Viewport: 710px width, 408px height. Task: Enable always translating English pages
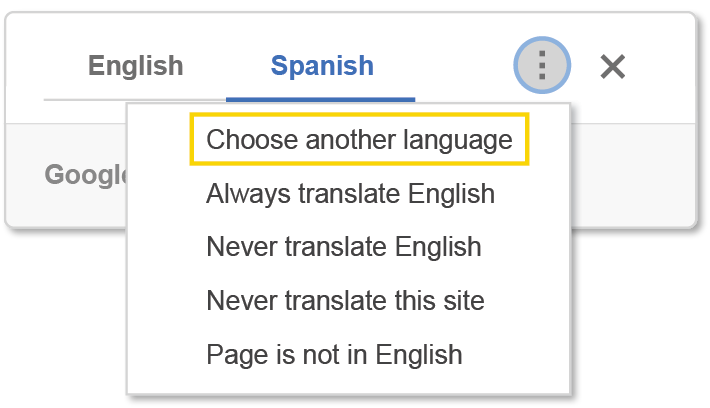tap(350, 193)
